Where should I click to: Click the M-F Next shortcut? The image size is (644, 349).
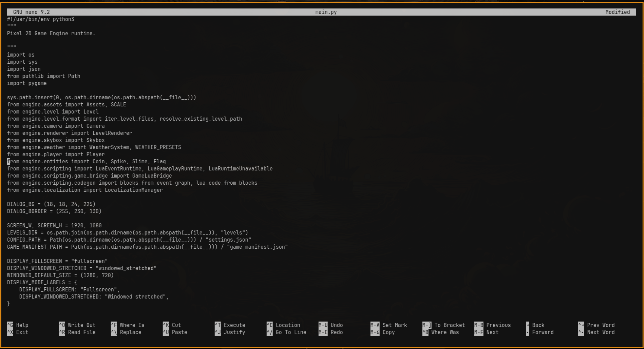pos(487,332)
